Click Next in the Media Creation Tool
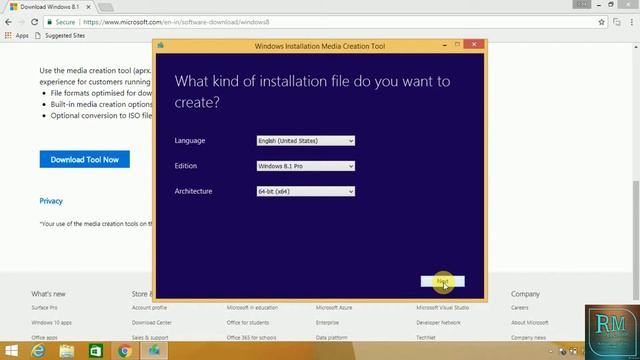Image resolution: width=640 pixels, height=360 pixels. pos(442,281)
